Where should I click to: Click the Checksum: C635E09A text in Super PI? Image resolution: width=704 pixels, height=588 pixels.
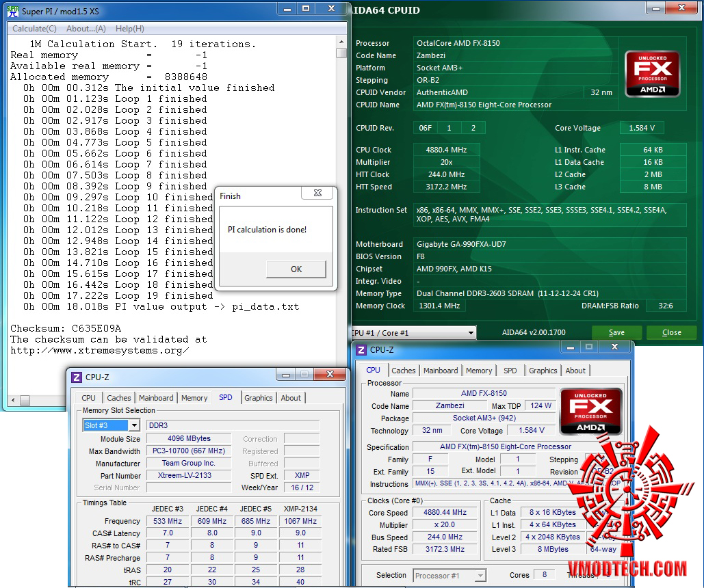tap(66, 329)
